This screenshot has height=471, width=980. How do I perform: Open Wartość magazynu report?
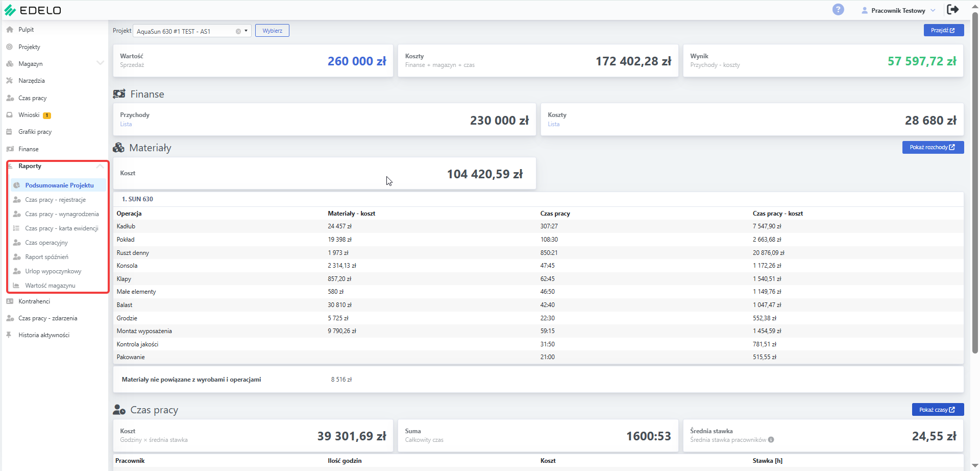pos(50,286)
